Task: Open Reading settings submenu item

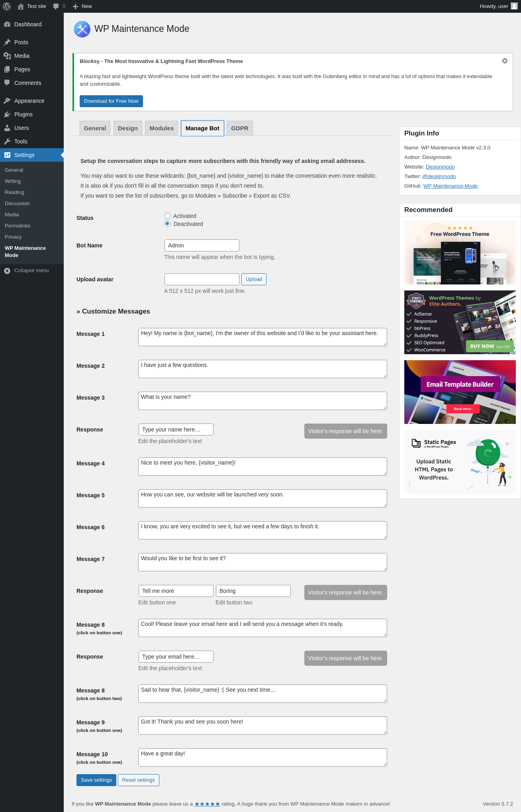Action: tap(14, 192)
